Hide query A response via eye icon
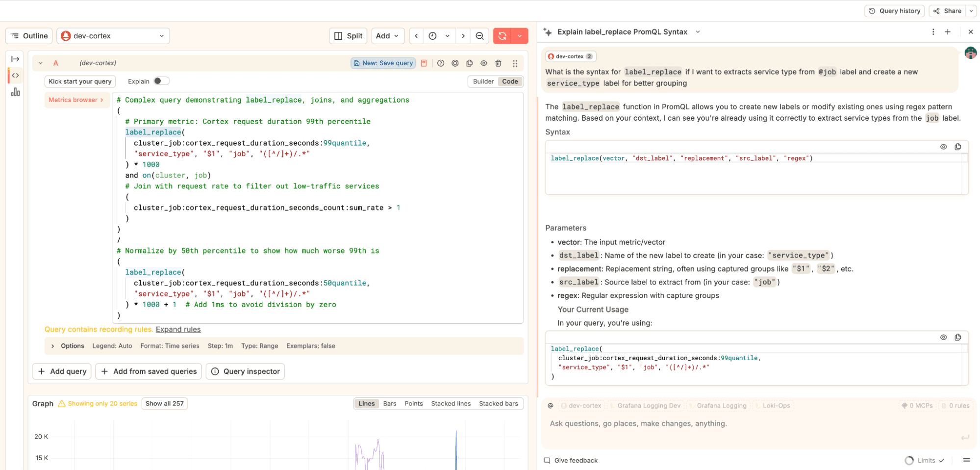 [x=484, y=63]
